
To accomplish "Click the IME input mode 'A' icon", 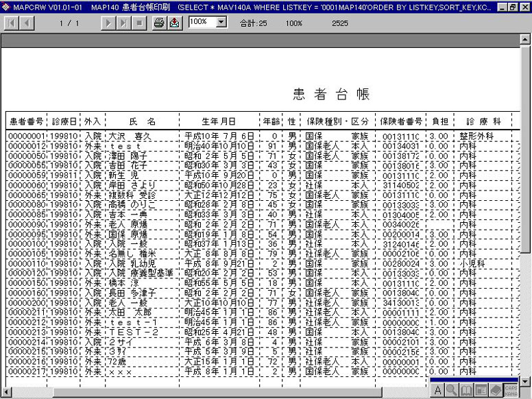I will tap(438, 390).
